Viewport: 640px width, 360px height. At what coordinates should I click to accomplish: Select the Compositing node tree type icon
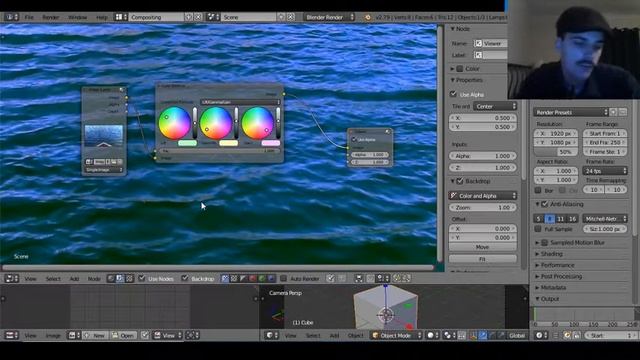[120, 278]
